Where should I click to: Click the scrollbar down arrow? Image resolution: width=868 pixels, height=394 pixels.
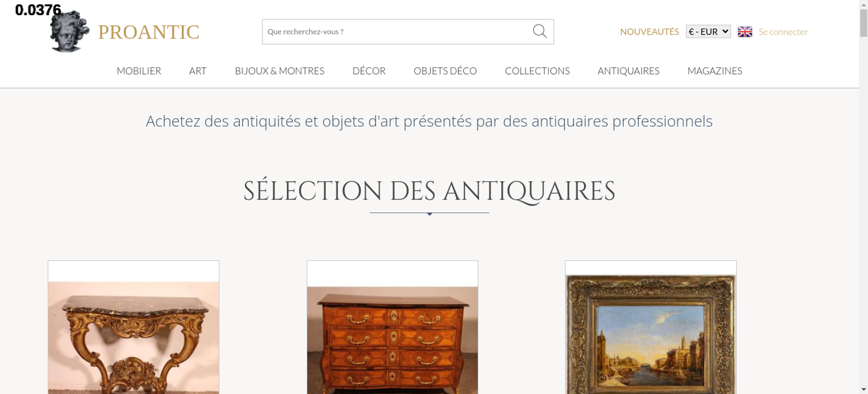(864, 389)
